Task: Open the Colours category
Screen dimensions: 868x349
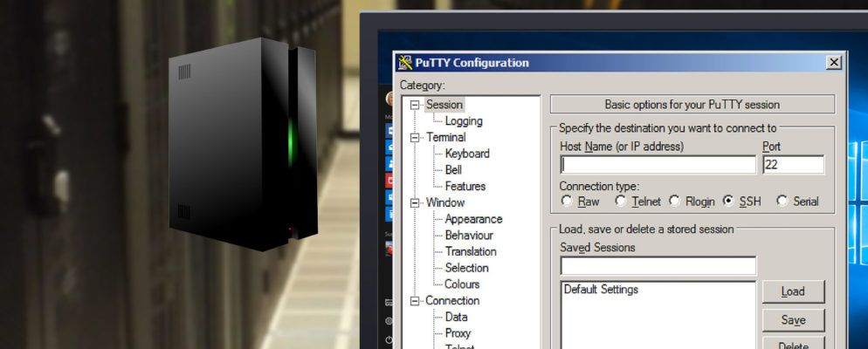Action: point(462,284)
